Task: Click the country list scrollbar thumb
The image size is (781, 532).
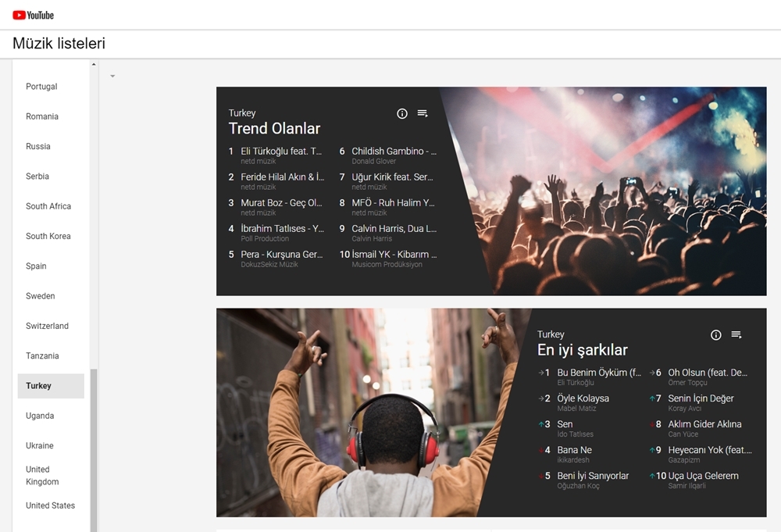Action: pos(94,445)
